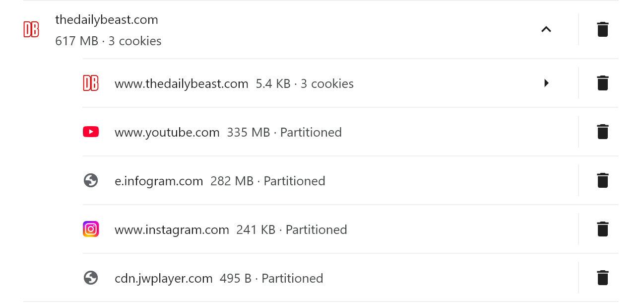The image size is (644, 304).
Task: Click the '617 MB · 3 cookies' summary
Action: coord(108,41)
